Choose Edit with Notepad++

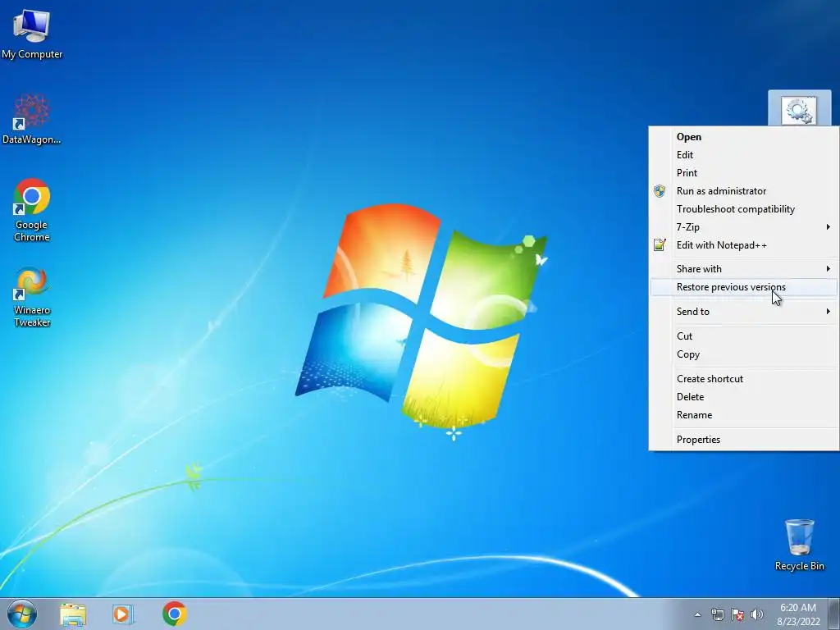click(744, 245)
